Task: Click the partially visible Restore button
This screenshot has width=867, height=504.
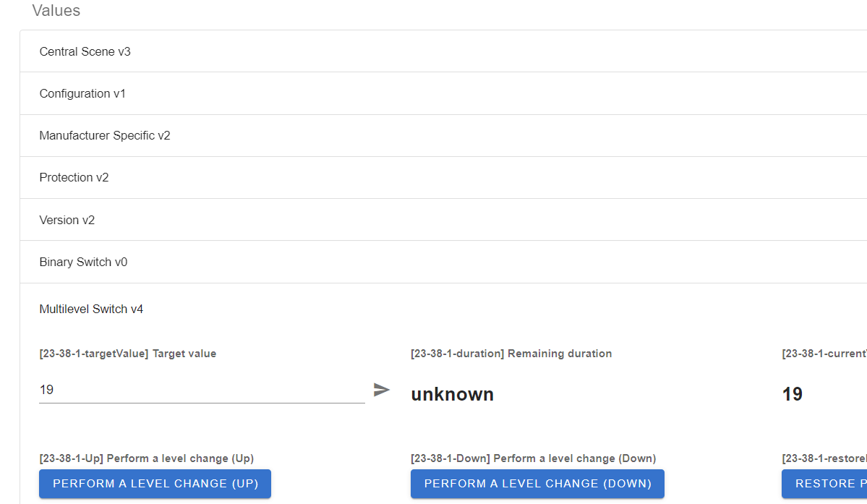Action: (x=824, y=484)
